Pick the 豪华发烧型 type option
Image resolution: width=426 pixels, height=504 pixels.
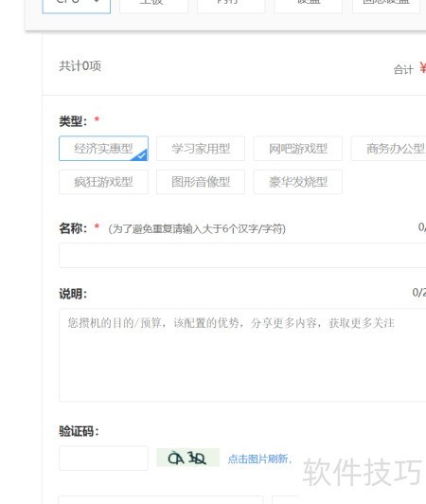pyautogui.click(x=298, y=182)
